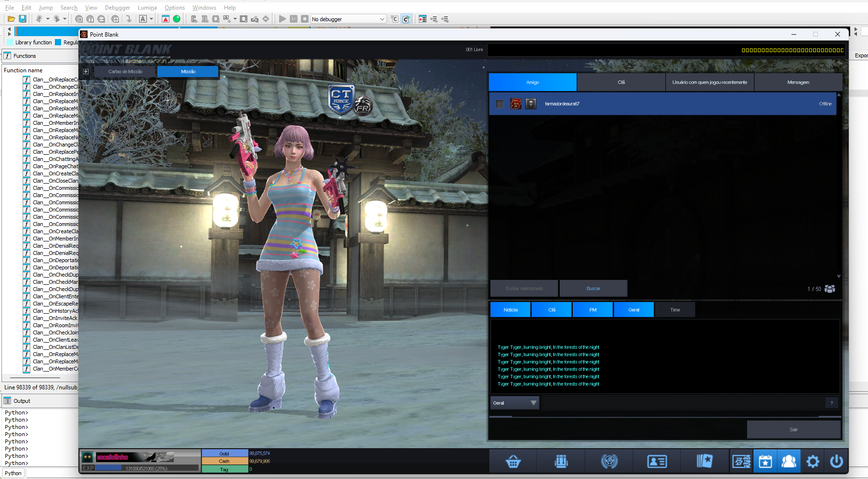
Task: Open the Geral chat channel dropdown
Action: [515, 403]
